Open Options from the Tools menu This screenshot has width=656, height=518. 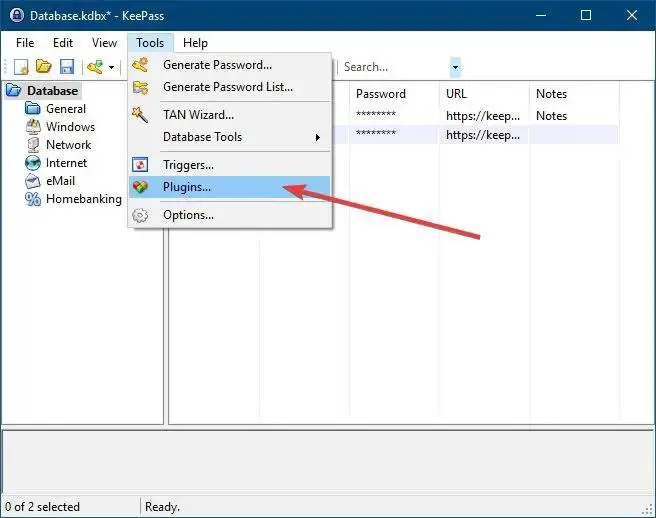[x=230, y=215]
